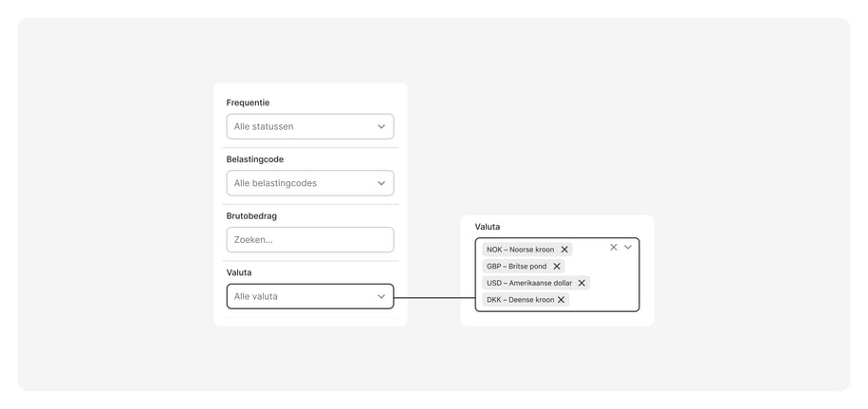Select the GBP – Britse pond tag label
Viewport: 868px width, 409px height.
(x=516, y=267)
